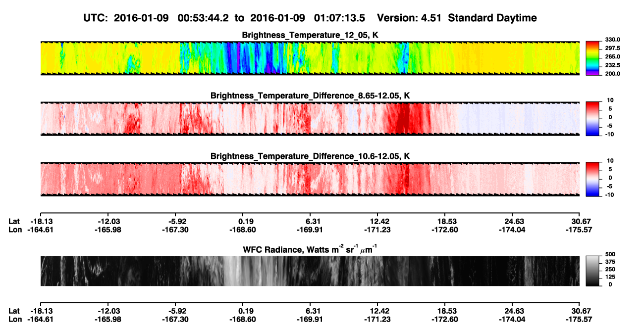The height and width of the screenshot is (330, 644).
Task: Select the 8.65-12.05 temperature difference image strip
Action: click(x=310, y=118)
